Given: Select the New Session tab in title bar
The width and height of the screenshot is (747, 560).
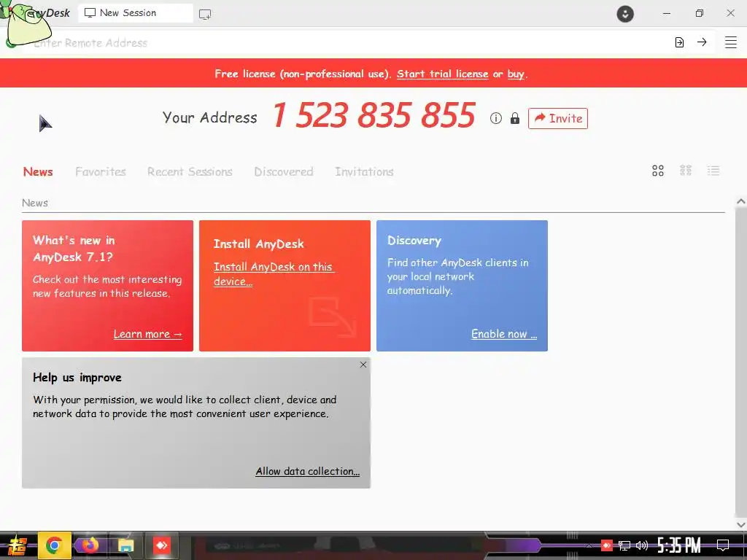Looking at the screenshot, I should point(135,13).
